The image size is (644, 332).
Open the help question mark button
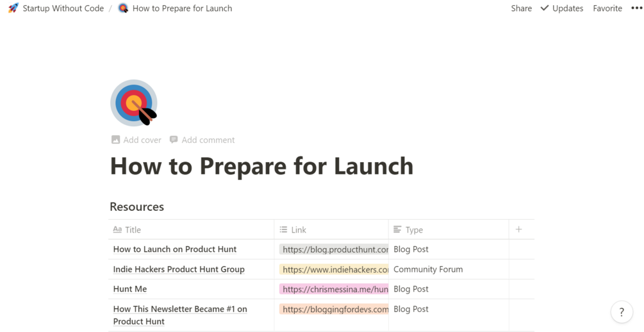coord(621,312)
